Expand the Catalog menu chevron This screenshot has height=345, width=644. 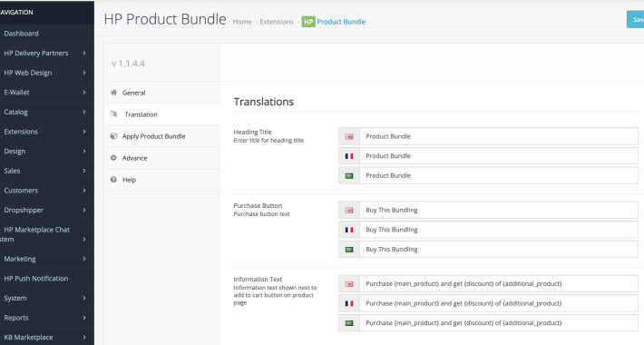pos(84,112)
